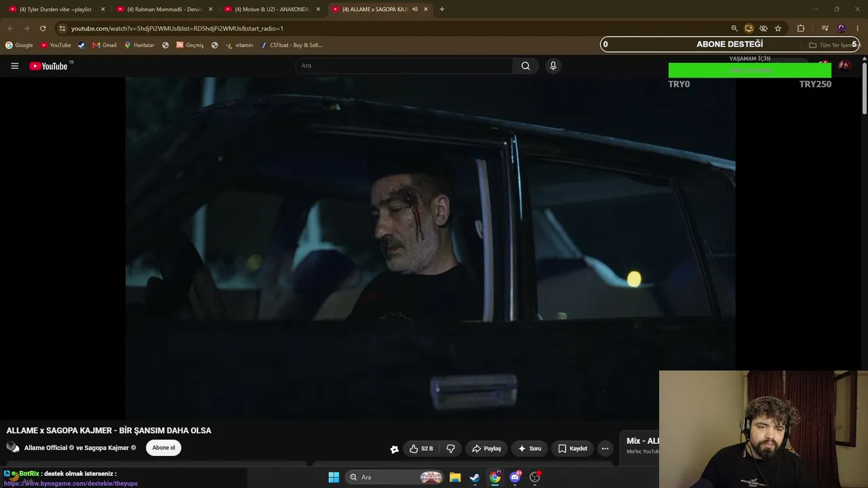Open the zoom magnifier in address bar
This screenshot has height=488, width=868.
click(734, 28)
